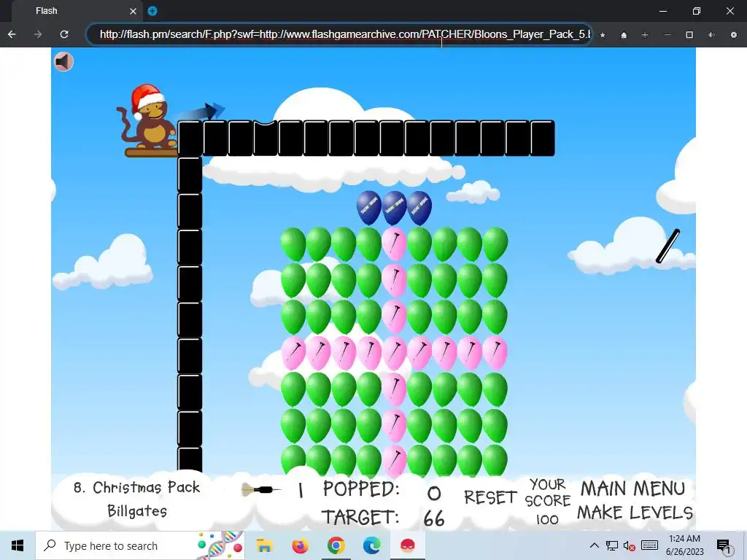Click top-left green balloon
The width and height of the screenshot is (747, 560).
coord(293,244)
